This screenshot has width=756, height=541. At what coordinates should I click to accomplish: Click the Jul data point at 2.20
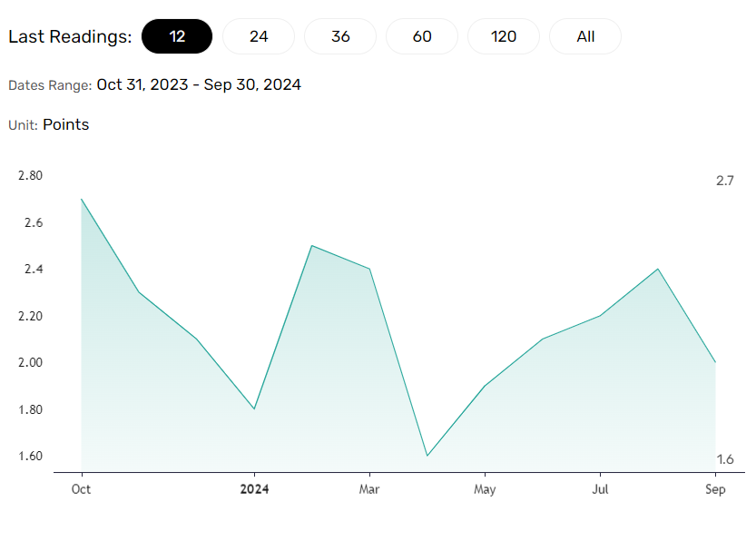tap(600, 316)
